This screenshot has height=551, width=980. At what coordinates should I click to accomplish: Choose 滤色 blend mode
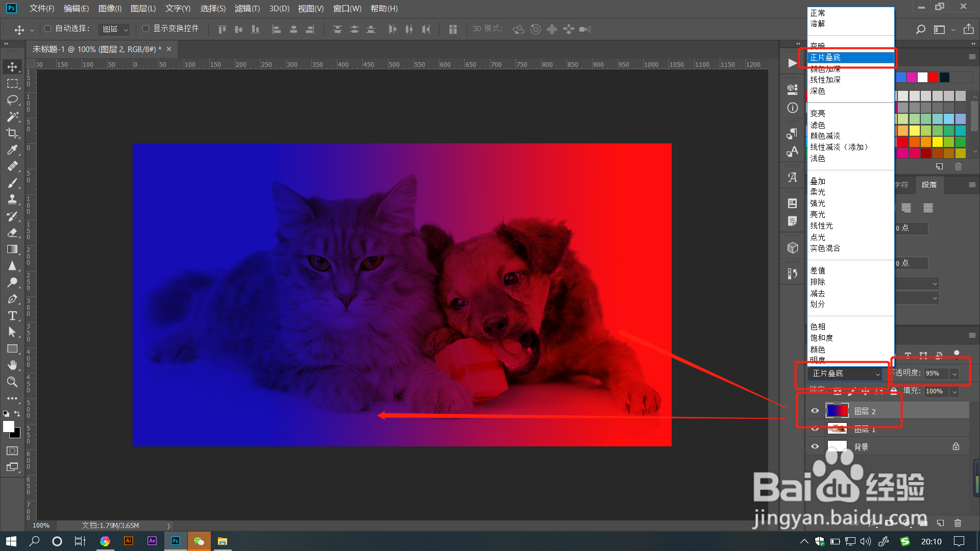(x=818, y=125)
